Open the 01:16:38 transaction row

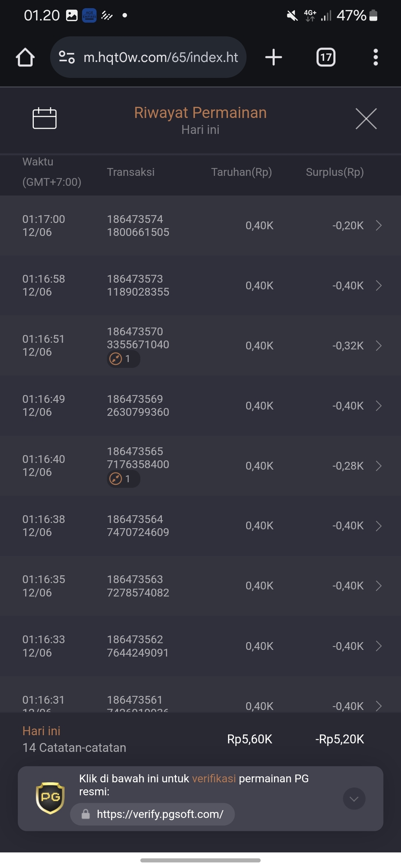click(x=200, y=526)
